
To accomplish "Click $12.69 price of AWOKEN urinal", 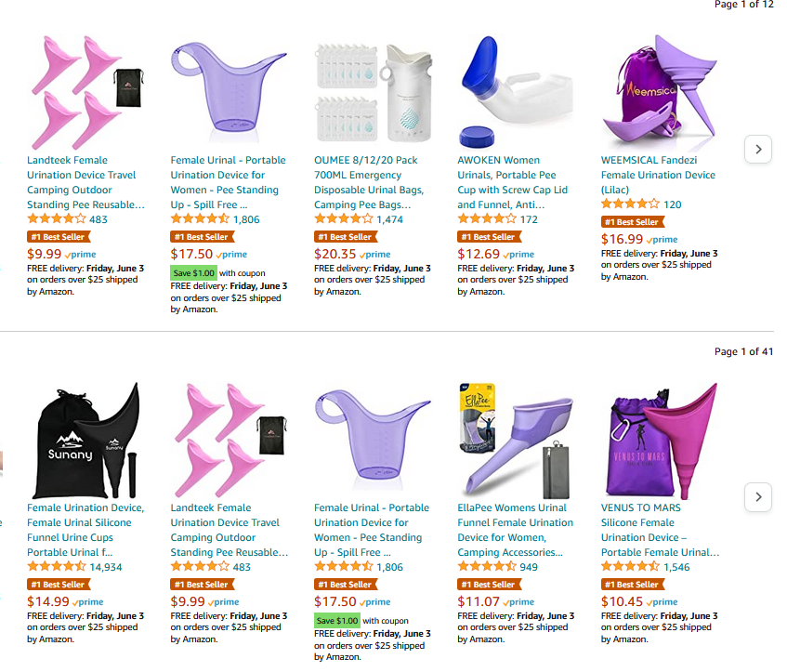I will tap(478, 254).
